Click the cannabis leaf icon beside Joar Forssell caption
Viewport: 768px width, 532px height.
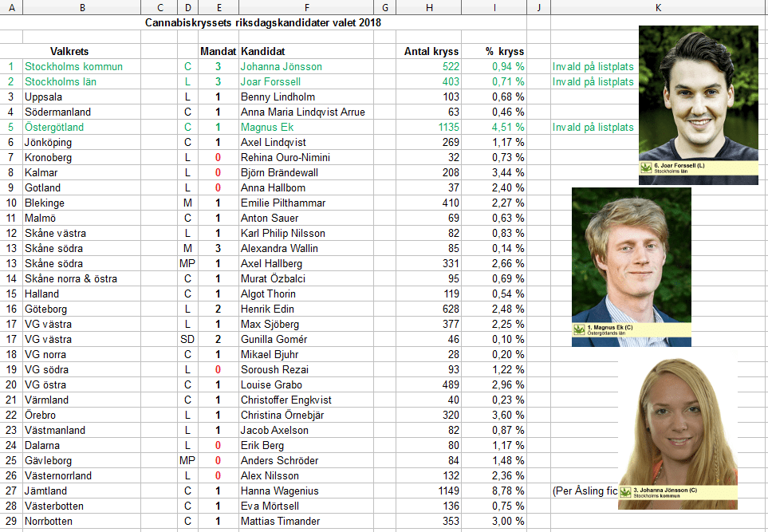click(x=646, y=168)
